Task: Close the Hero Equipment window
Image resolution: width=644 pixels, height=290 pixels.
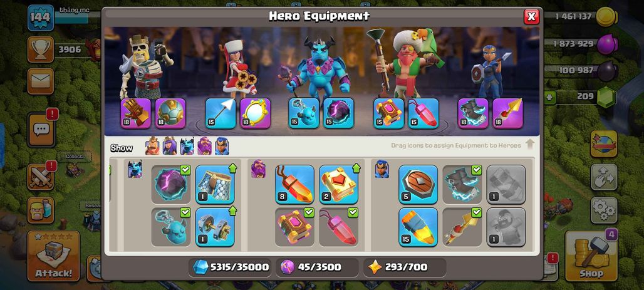Action: tap(531, 16)
